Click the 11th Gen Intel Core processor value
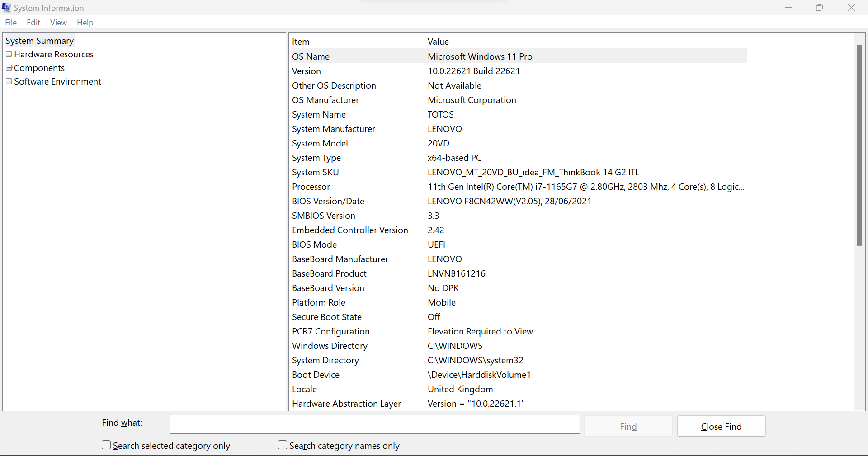 tap(586, 187)
